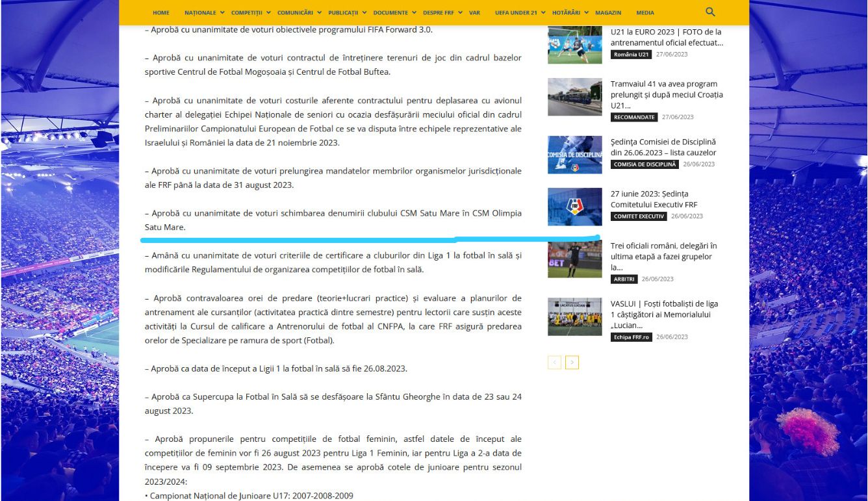Viewport: 868px width, 501px height.
Task: Open the Tramvaiul 41 article thumbnail
Action: pyautogui.click(x=574, y=97)
